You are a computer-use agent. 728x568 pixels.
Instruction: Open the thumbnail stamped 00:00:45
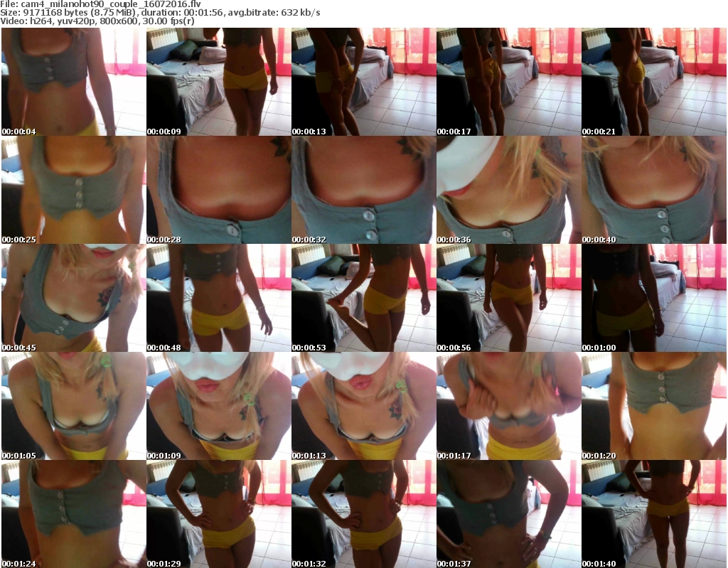(x=74, y=298)
